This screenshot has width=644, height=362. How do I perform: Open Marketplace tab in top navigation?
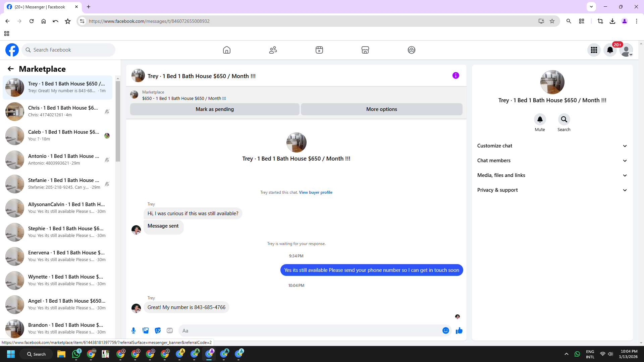click(x=365, y=50)
